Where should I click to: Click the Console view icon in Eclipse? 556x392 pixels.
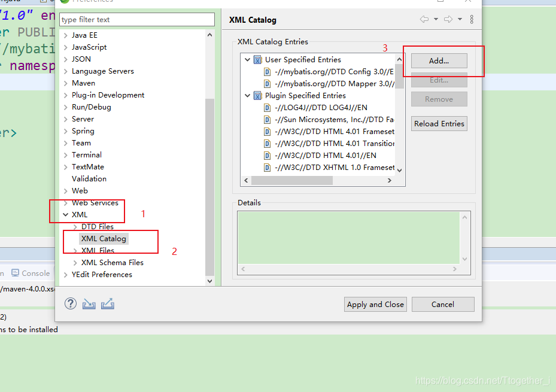click(15, 273)
